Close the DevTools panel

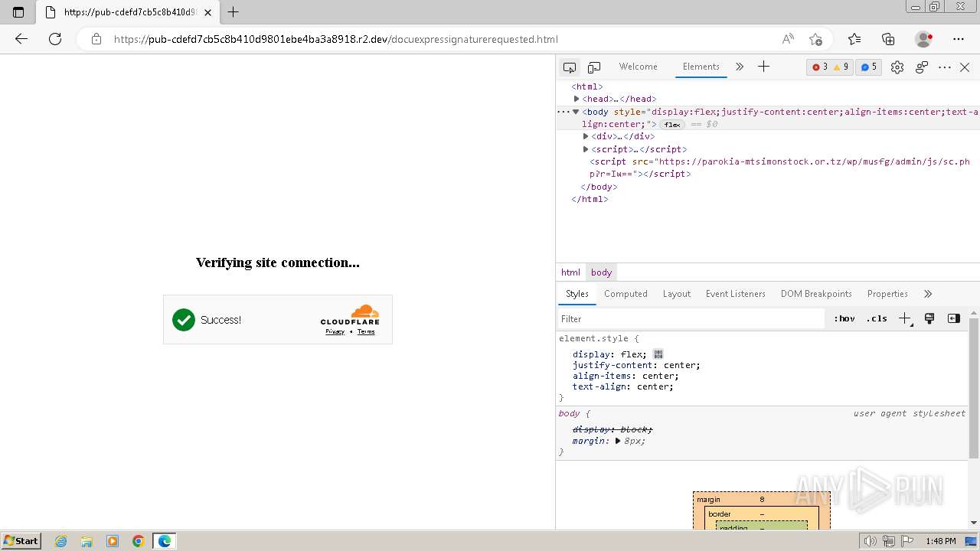coord(965,67)
